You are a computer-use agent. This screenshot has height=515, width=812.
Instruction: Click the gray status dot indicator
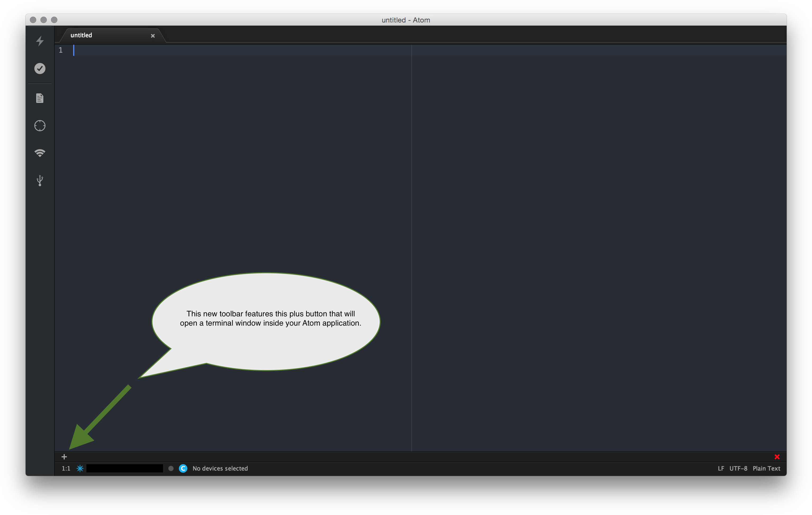pos(171,468)
